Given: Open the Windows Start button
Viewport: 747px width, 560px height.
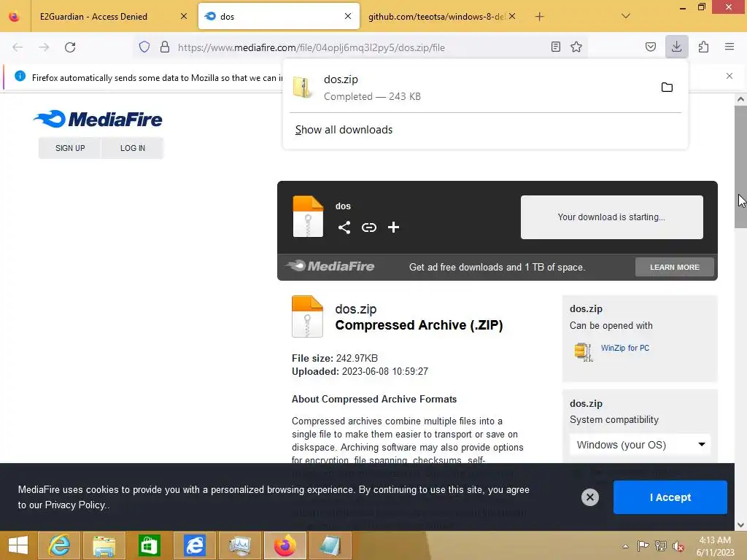Looking at the screenshot, I should pyautogui.click(x=18, y=545).
